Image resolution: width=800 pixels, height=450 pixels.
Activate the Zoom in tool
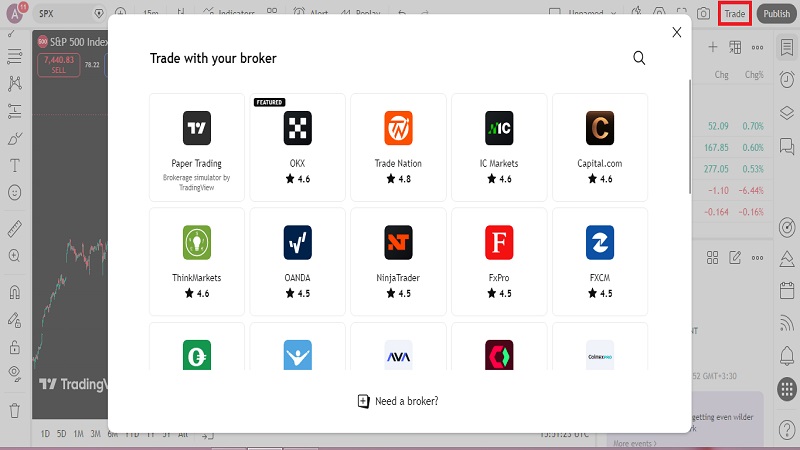(15, 256)
